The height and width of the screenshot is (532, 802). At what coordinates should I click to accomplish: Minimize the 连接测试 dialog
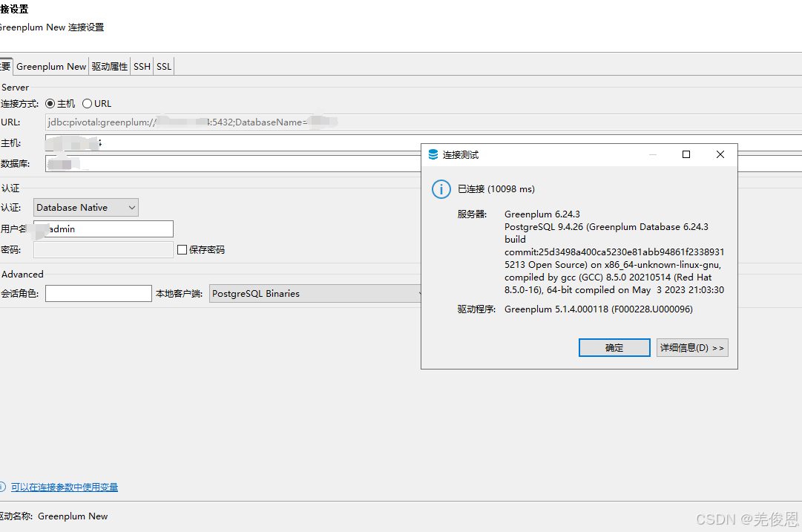pos(653,154)
